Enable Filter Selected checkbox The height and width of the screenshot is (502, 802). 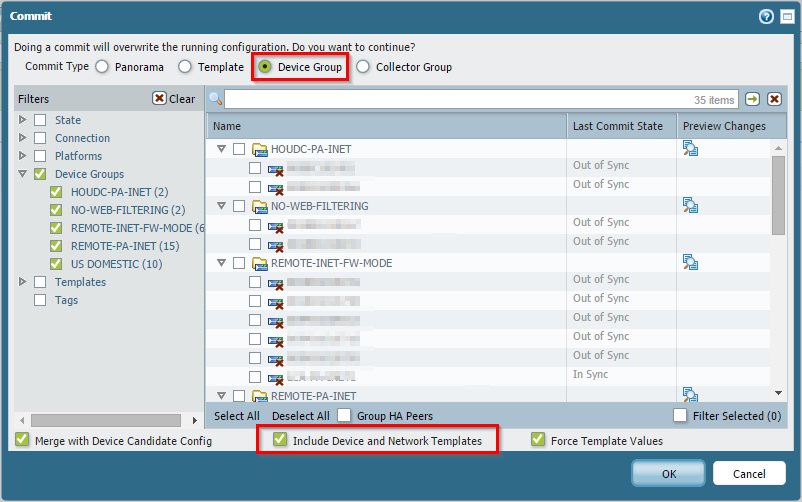[680, 415]
